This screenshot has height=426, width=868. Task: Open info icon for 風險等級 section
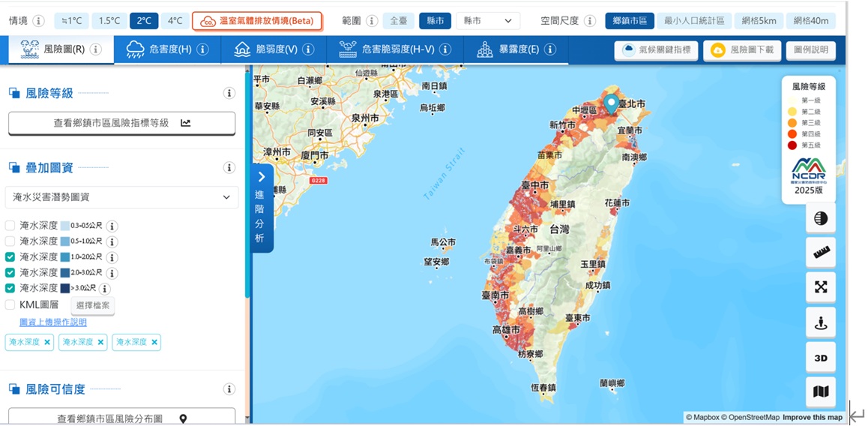click(229, 93)
